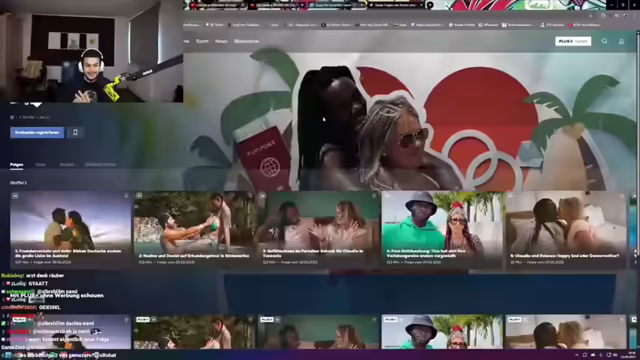This screenshot has width=640, height=360.
Task: Open lower-row PLUS+ thumbnail of kissing couple on bed
Action: [x=566, y=332]
